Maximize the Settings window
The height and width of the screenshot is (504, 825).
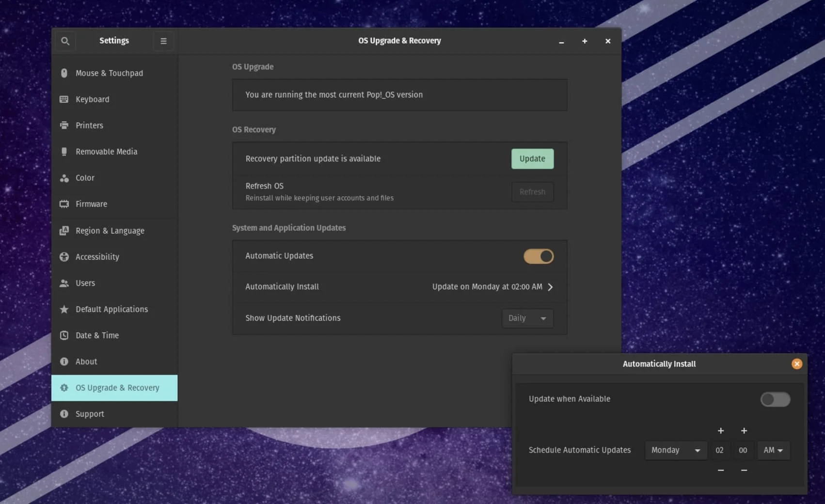coord(585,41)
